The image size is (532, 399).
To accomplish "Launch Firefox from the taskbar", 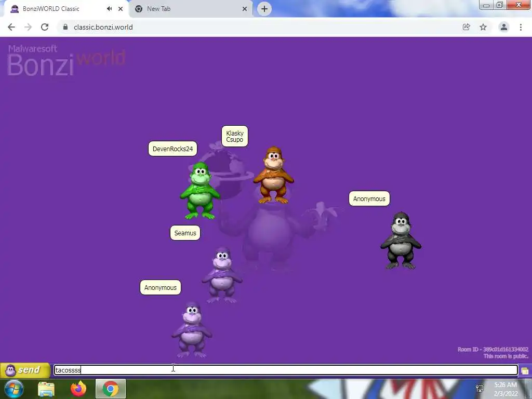I will pos(78,389).
